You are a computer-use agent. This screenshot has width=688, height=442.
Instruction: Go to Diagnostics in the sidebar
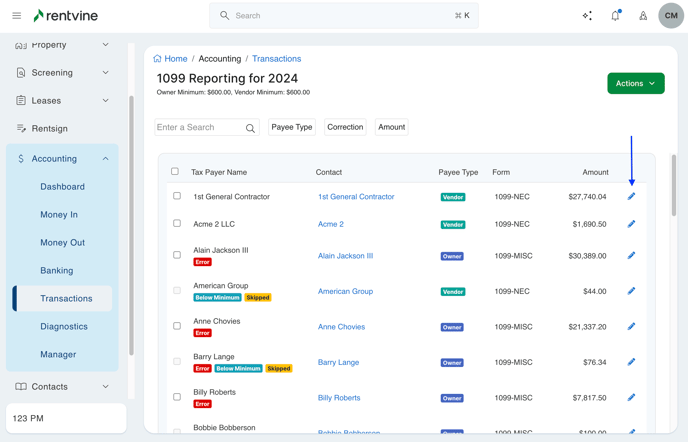click(64, 327)
